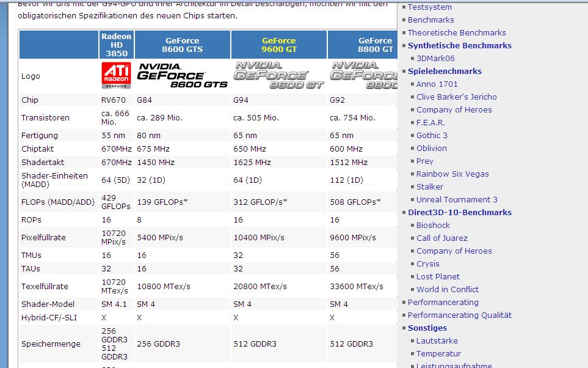Open the Crysis benchmark link
Viewport: 588px width, 368px height.
427,263
